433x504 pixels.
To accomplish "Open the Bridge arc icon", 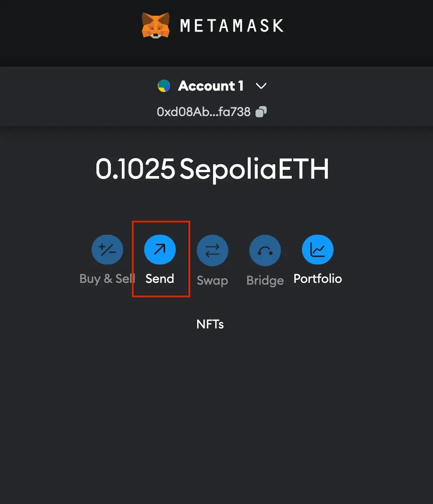I will [265, 250].
